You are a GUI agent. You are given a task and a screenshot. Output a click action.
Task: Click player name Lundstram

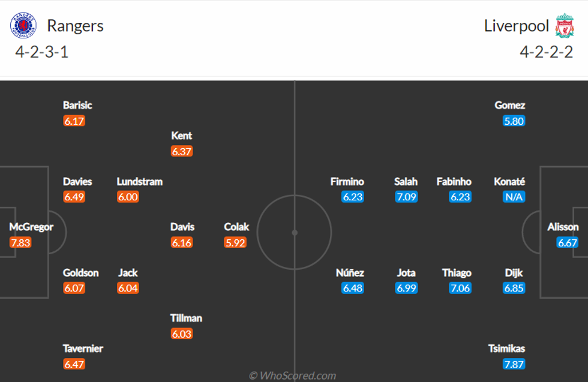pos(139,182)
